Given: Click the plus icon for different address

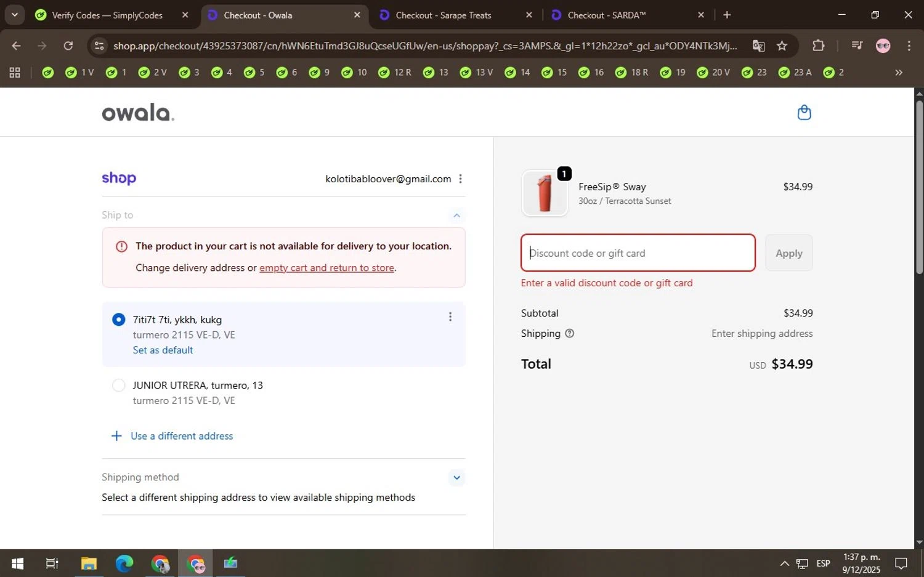Looking at the screenshot, I should (x=116, y=436).
